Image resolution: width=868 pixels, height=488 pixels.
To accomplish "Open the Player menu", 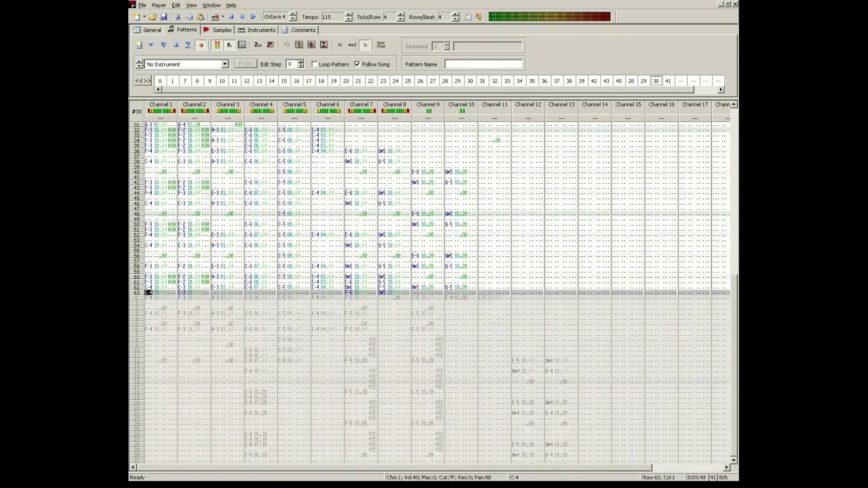I will click(159, 5).
